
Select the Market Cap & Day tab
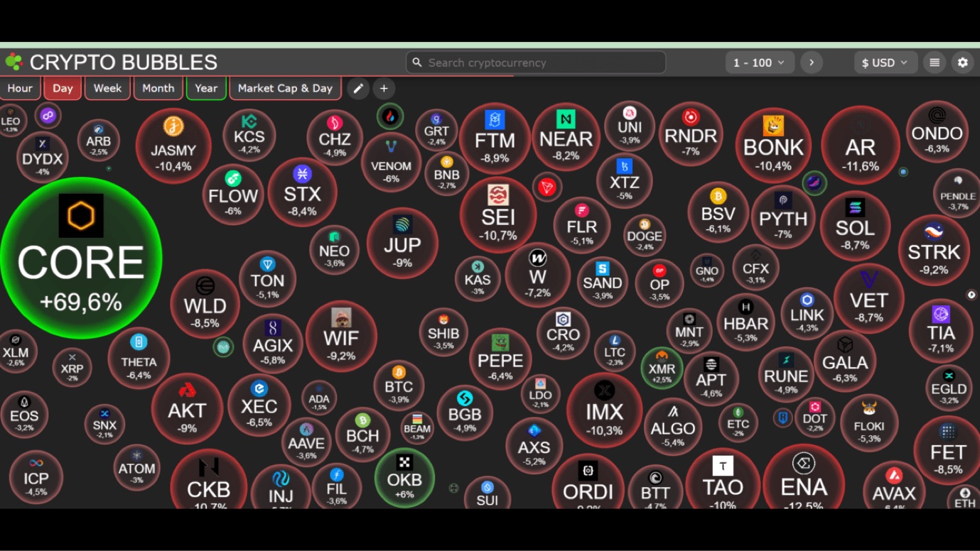coord(285,88)
